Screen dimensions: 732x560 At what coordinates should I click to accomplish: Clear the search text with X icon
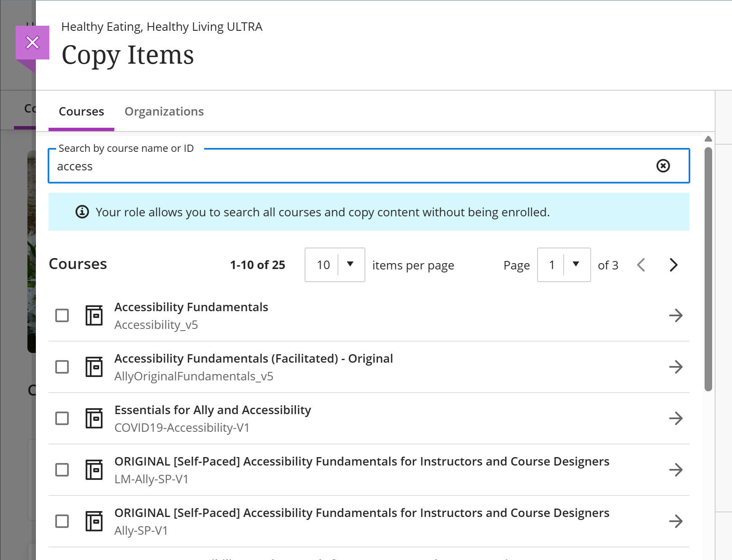(663, 166)
